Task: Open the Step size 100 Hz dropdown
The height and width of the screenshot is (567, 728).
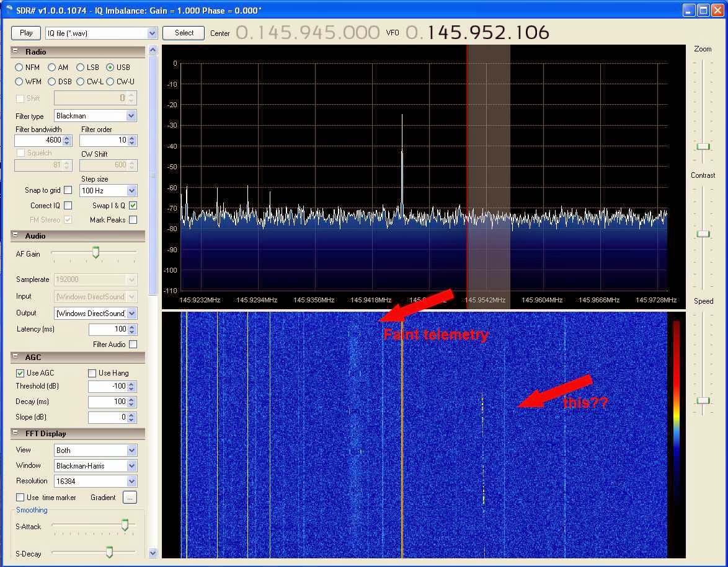Action: pyautogui.click(x=131, y=191)
